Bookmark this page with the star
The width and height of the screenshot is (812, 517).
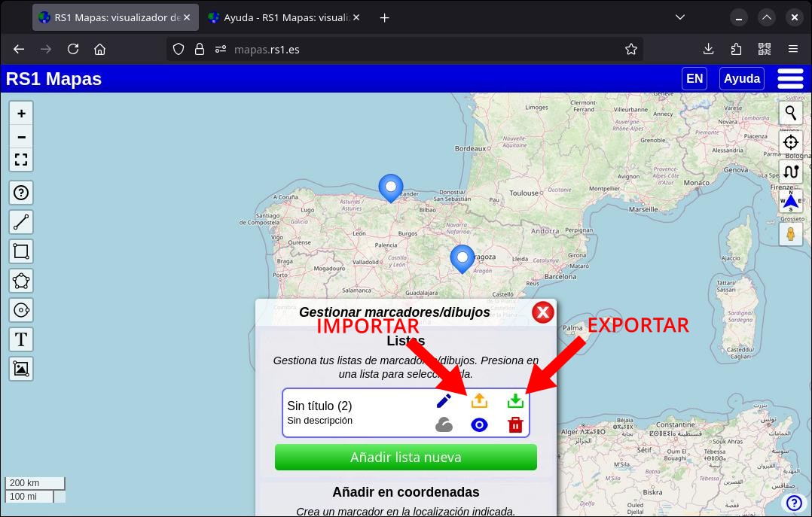pos(630,49)
